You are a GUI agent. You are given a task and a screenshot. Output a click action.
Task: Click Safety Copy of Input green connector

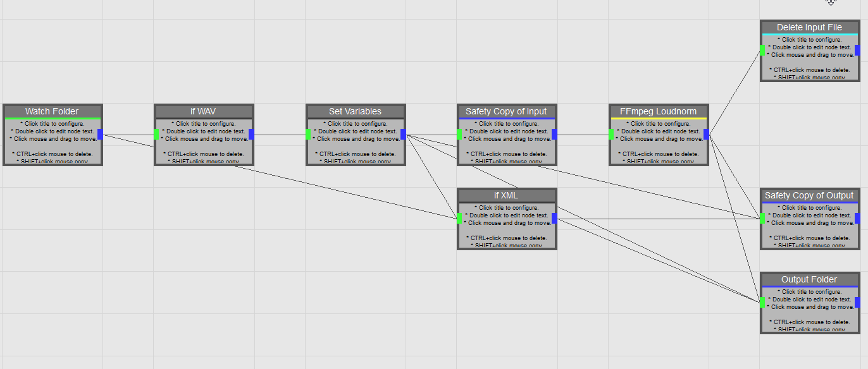pyautogui.click(x=459, y=134)
